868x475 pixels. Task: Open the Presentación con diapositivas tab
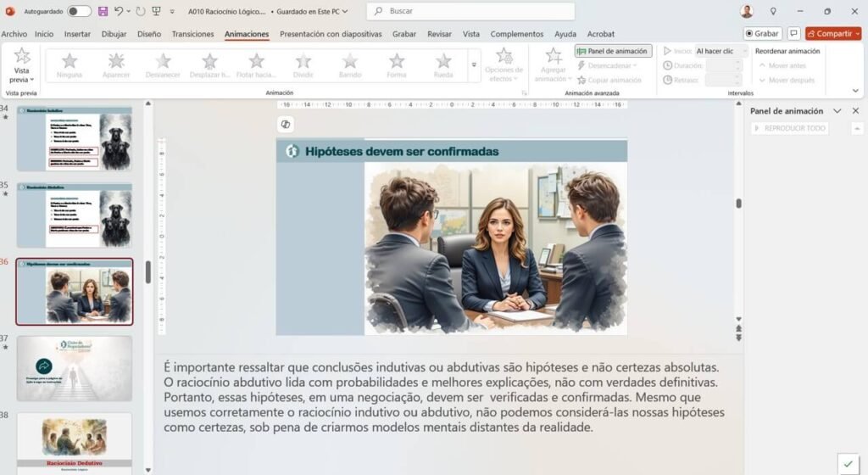pyautogui.click(x=331, y=34)
